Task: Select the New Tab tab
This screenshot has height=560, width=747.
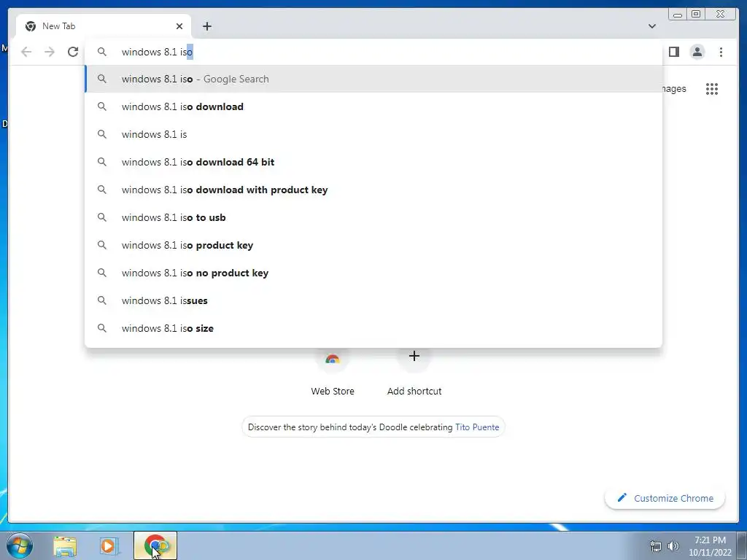Action: (x=104, y=26)
